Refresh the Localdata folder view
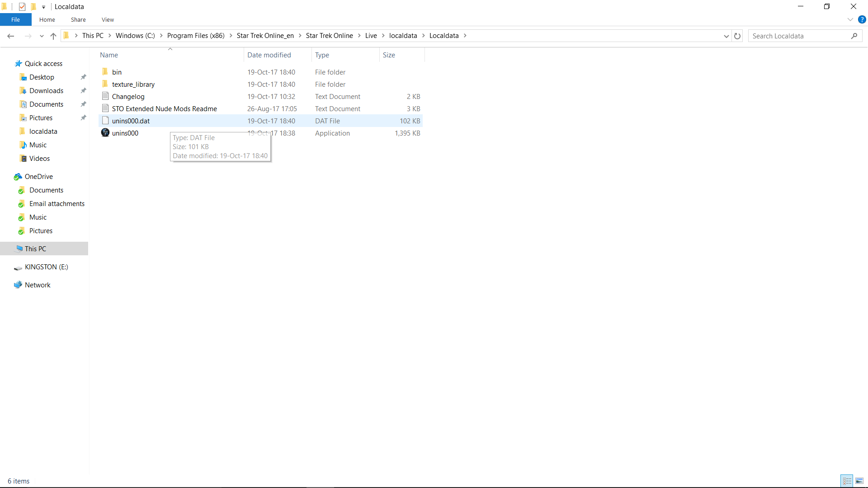 coord(737,36)
